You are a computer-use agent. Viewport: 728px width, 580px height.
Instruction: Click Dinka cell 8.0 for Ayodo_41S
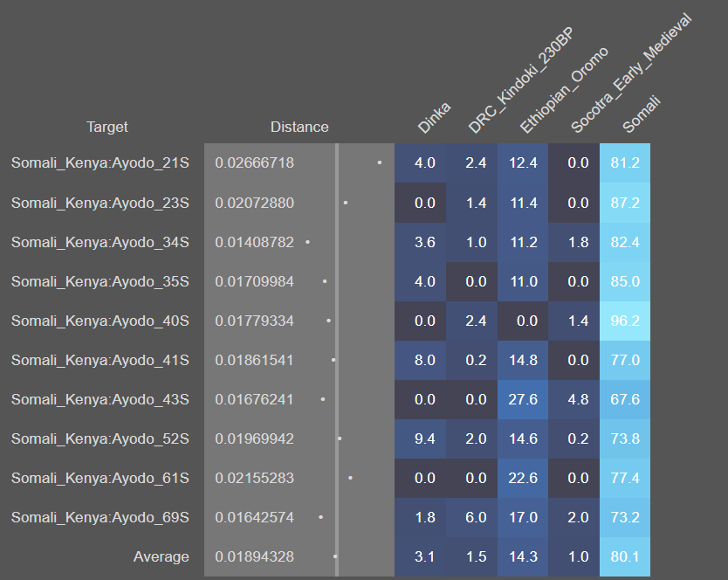pyautogui.click(x=421, y=360)
